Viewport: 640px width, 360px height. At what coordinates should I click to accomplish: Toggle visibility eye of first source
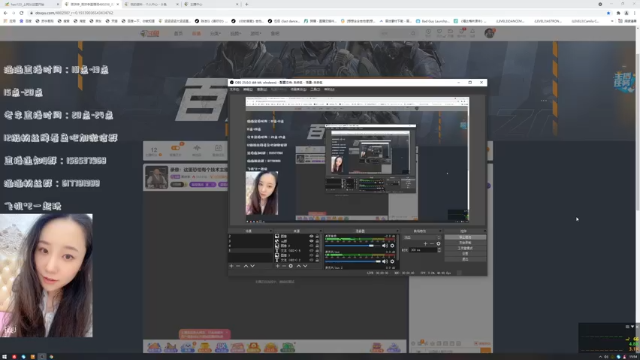point(311,236)
